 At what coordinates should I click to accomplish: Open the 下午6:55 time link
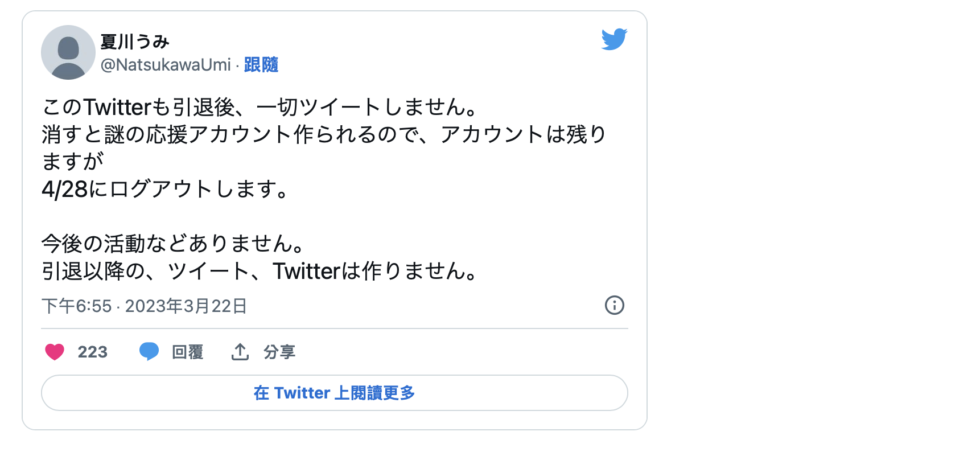coord(77,306)
